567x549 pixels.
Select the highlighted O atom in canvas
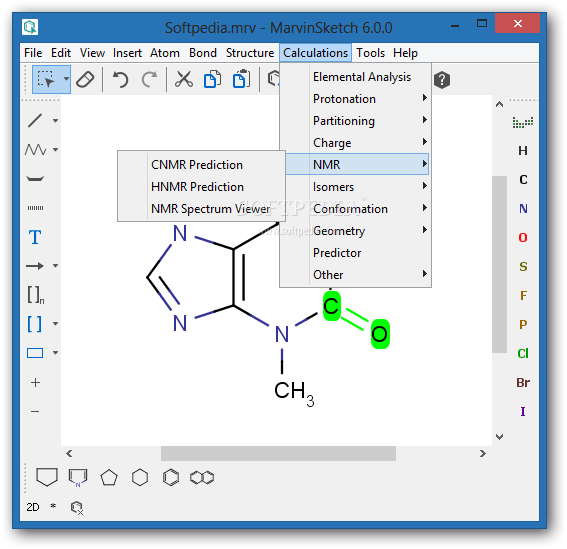tap(380, 334)
